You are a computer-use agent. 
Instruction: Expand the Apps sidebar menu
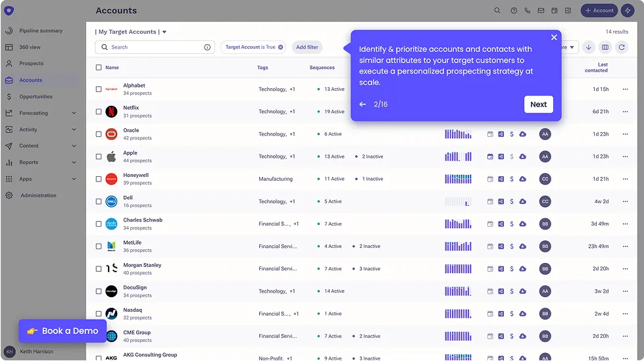click(x=74, y=179)
